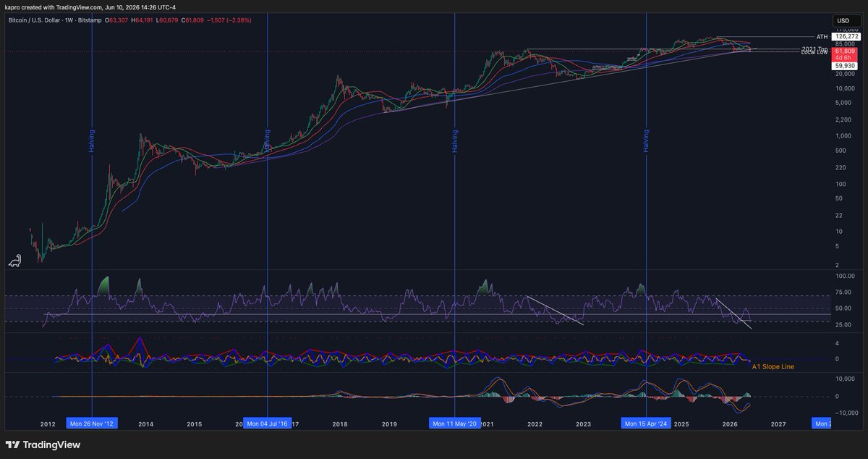Click the date marker Mon 15 Apr '24
The image size is (868, 459).
[x=646, y=424]
